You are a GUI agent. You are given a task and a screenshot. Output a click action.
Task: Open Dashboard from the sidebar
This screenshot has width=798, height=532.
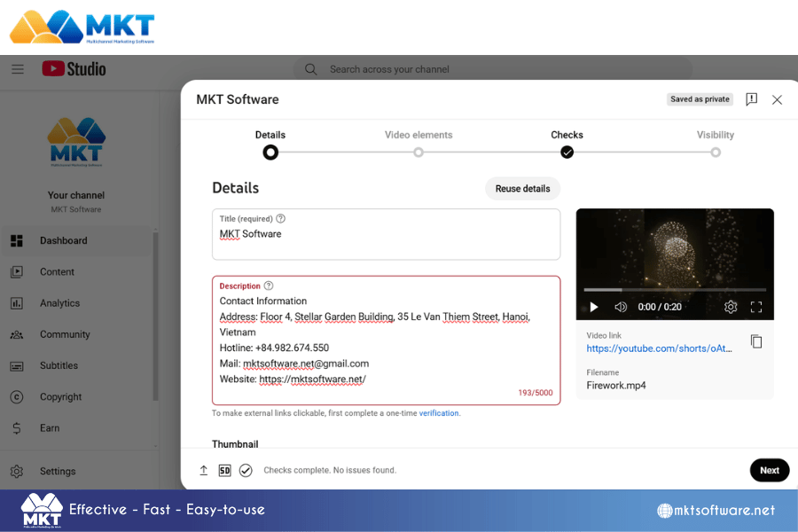click(76, 241)
